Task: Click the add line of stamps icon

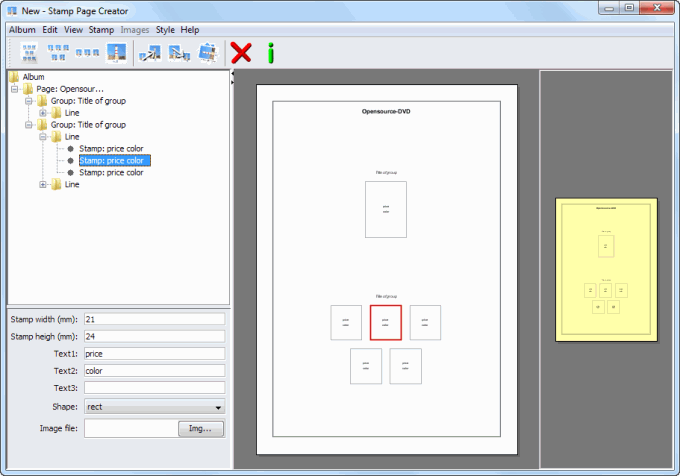Action: click(88, 52)
